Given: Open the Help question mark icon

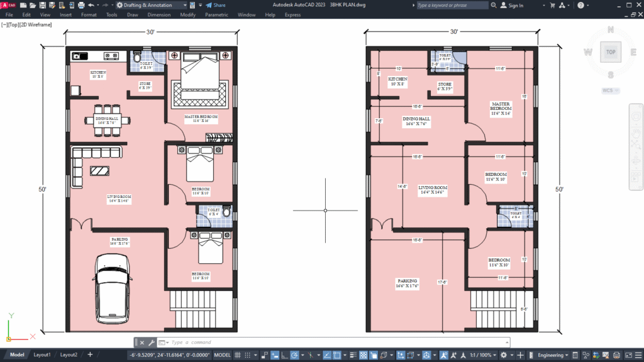Looking at the screenshot, I should (x=580, y=5).
